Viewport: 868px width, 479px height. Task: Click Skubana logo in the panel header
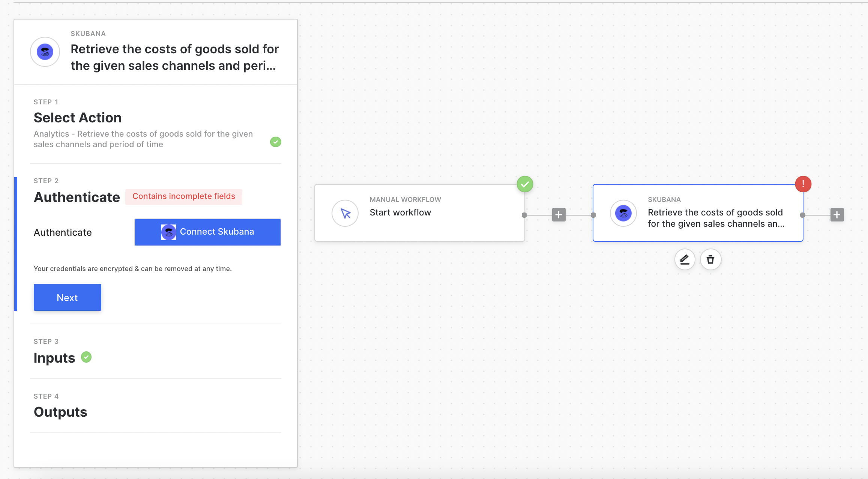pyautogui.click(x=45, y=52)
